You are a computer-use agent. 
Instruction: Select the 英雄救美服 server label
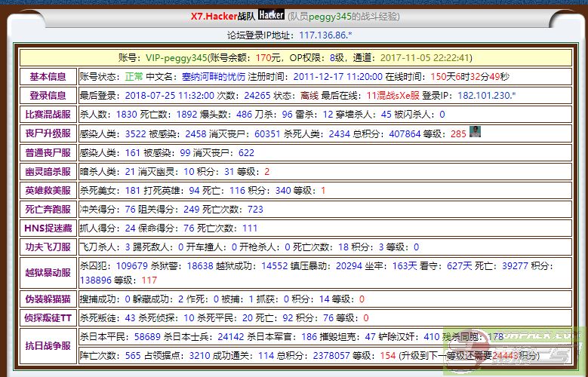point(48,191)
